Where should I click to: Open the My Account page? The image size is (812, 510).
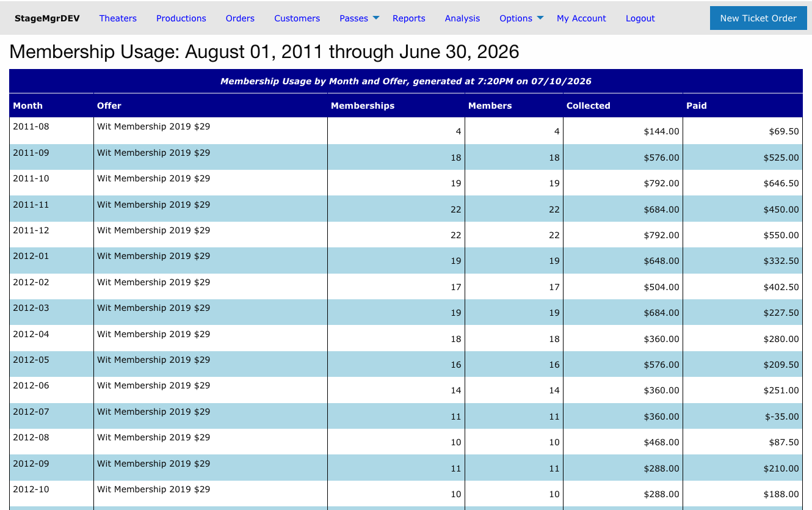click(581, 18)
